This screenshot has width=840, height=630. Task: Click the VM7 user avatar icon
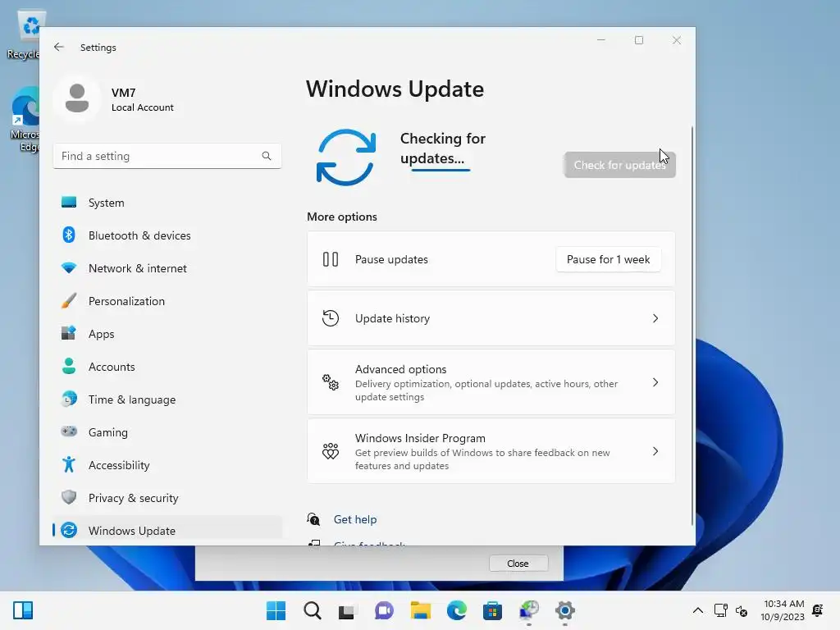[x=76, y=99]
